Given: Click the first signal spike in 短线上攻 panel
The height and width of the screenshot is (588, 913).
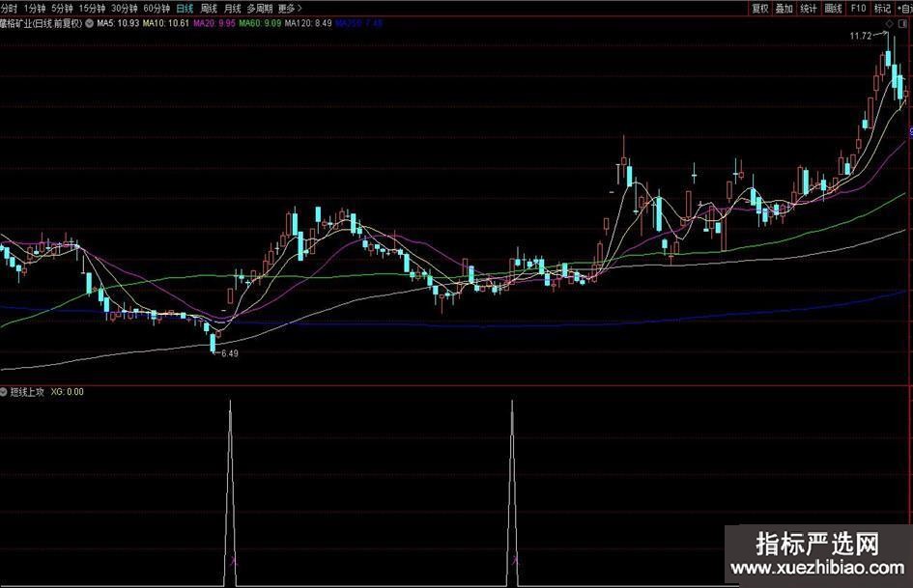Looking at the screenshot, I should point(231,492).
